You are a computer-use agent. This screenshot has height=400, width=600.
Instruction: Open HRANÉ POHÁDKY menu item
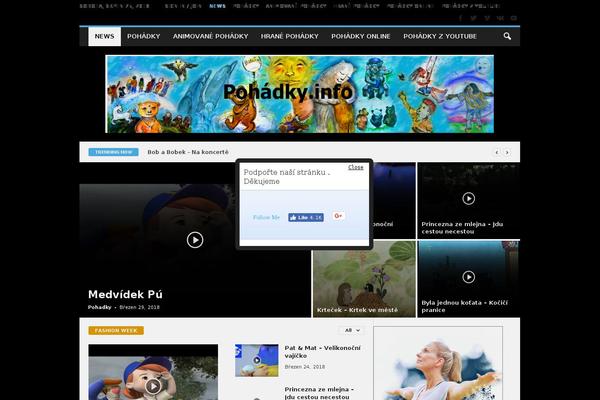tap(290, 36)
